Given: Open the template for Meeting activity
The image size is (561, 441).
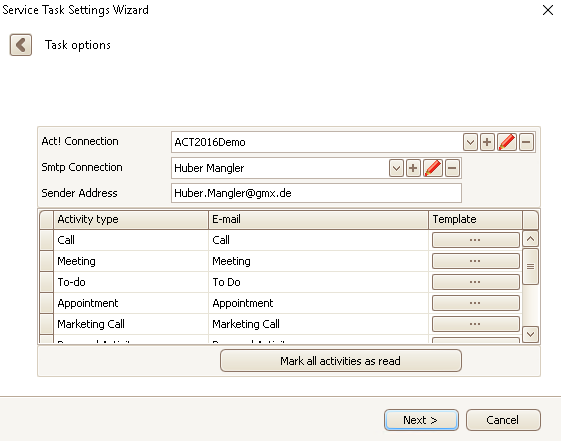Looking at the screenshot, I should point(475,261).
